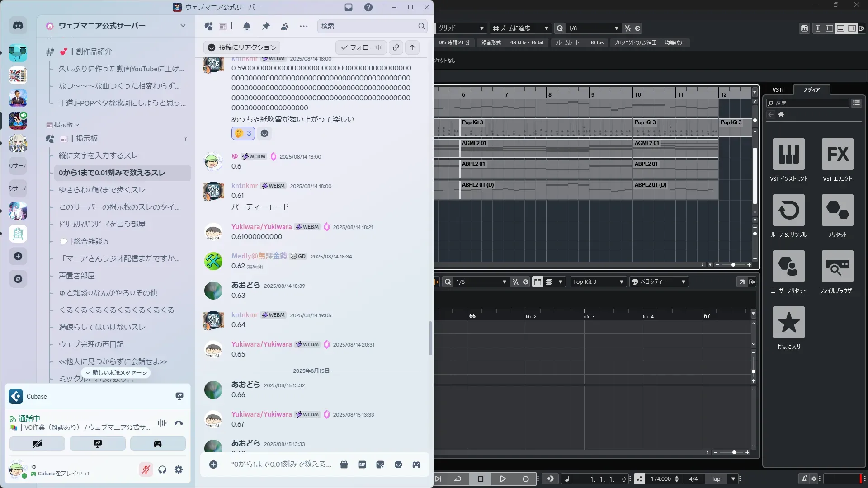Image resolution: width=868 pixels, height=488 pixels.
Task: Open the Favorites star tile
Action: pyautogui.click(x=788, y=322)
